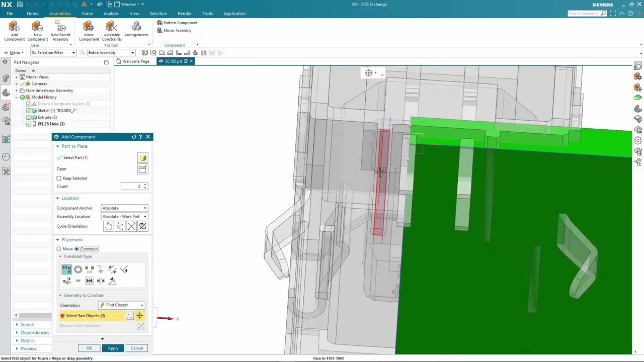This screenshot has height=362, width=644.
Task: Click the Pattern Component command
Action: (x=177, y=23)
